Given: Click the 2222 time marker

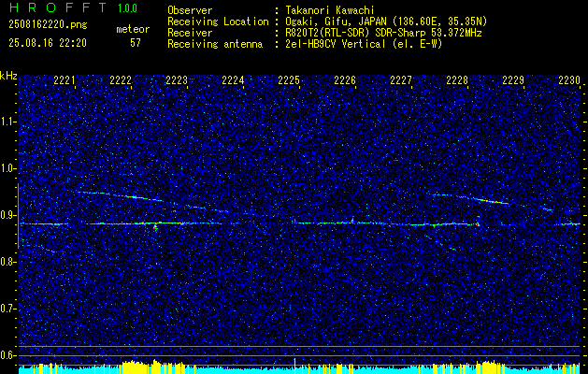Looking at the screenshot, I should coord(121,80).
